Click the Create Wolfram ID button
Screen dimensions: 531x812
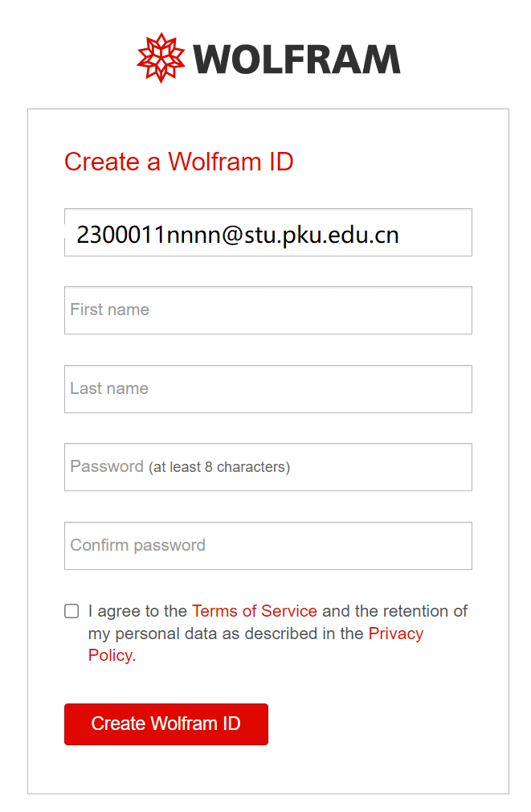click(x=166, y=724)
